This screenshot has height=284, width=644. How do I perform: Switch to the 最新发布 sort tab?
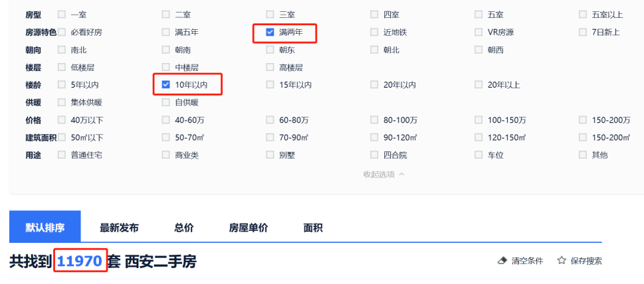pyautogui.click(x=119, y=228)
